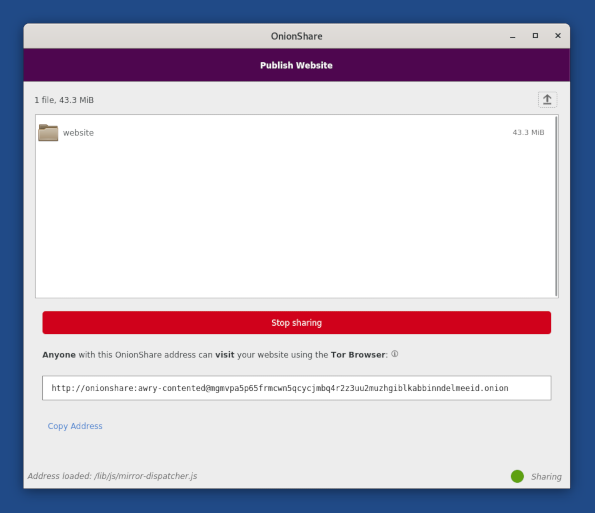Select the website item name
The height and width of the screenshot is (513, 595).
point(78,133)
